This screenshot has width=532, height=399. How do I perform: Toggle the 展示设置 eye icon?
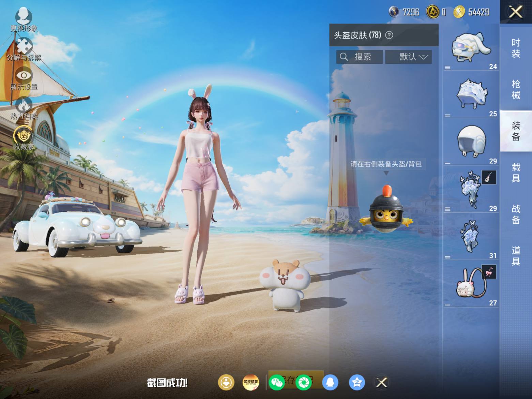click(x=24, y=78)
